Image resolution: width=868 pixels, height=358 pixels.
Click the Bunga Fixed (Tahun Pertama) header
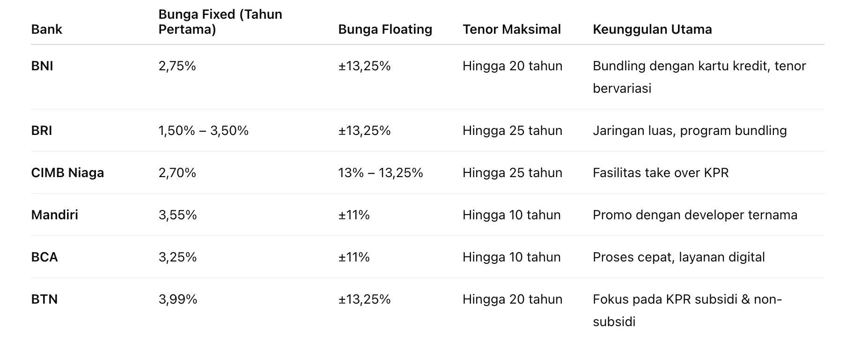click(220, 22)
